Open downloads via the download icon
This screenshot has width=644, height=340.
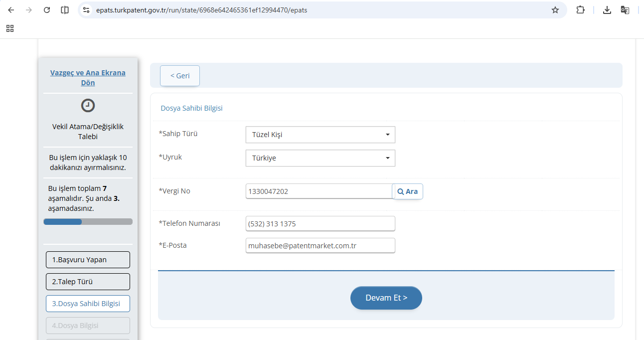point(607,10)
